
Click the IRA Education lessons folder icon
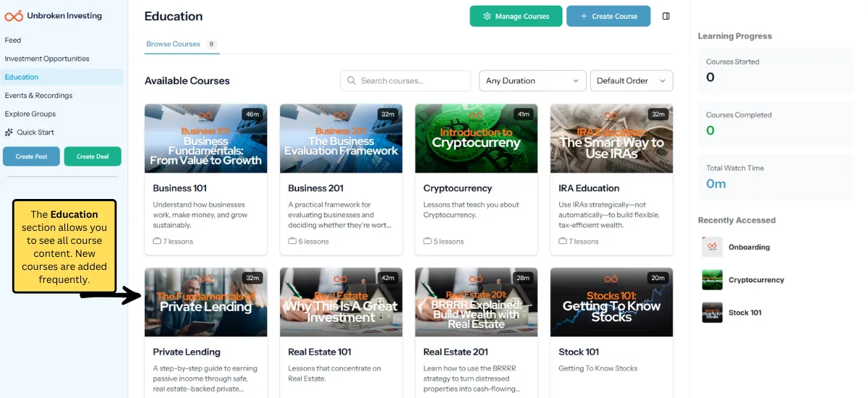click(x=563, y=241)
